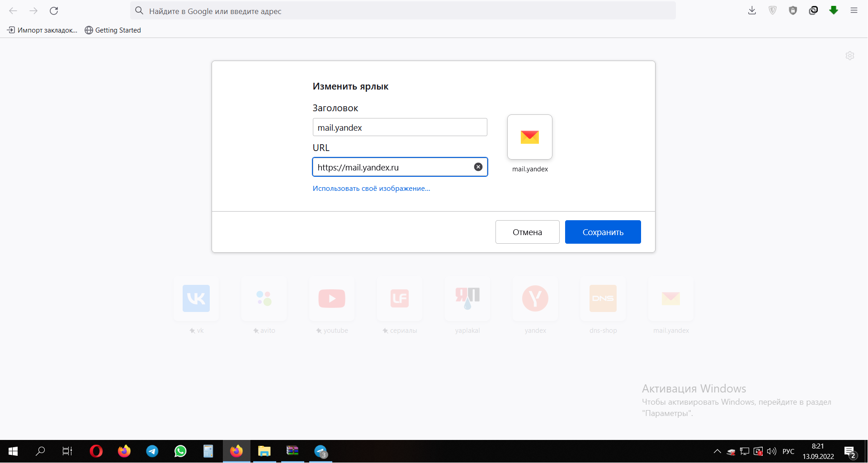Open the network tray icon
The width and height of the screenshot is (868, 463).
[745, 451]
